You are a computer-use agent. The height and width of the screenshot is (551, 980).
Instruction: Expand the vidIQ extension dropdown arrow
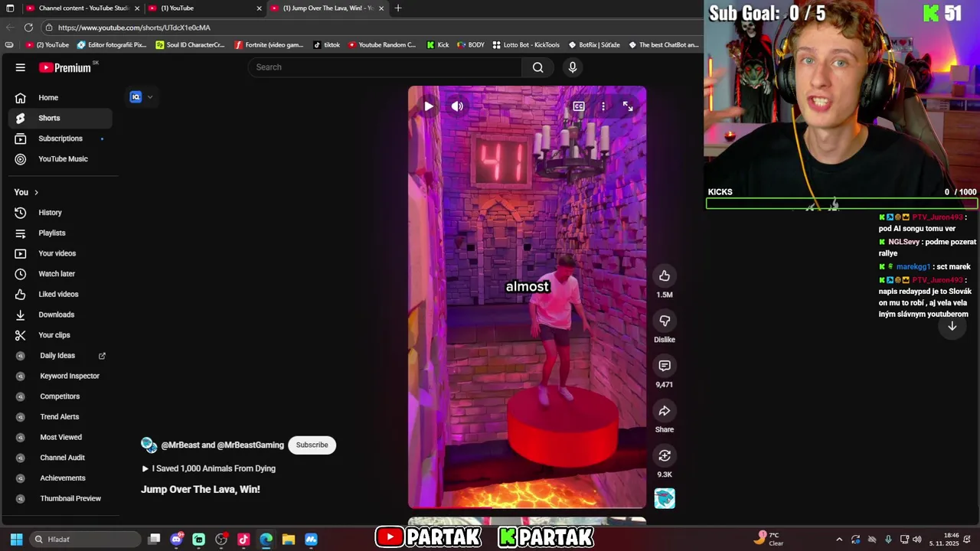[150, 97]
